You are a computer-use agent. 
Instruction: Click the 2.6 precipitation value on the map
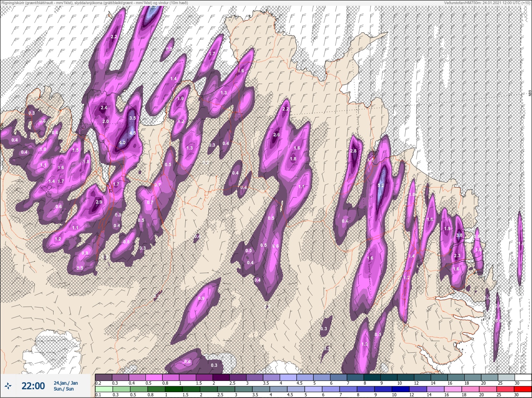click(x=276, y=135)
